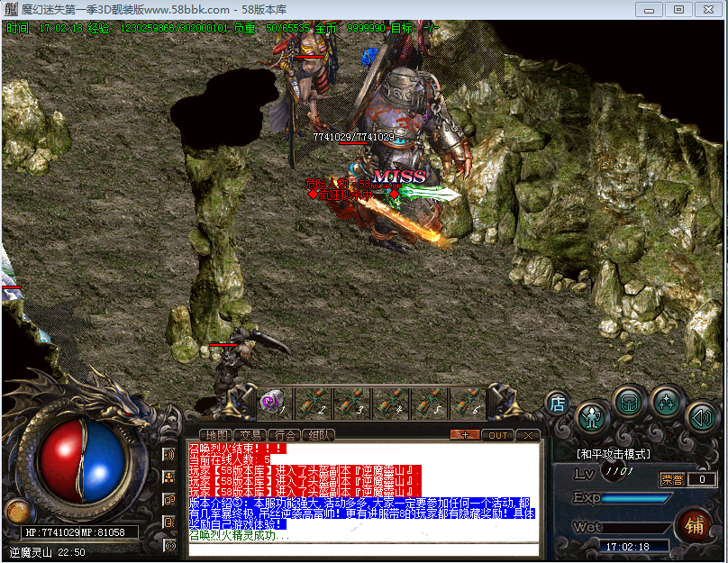This screenshot has width=728, height=563.
Task: Click the 逆魔灵山 22:50 map location text
Action: (x=47, y=552)
